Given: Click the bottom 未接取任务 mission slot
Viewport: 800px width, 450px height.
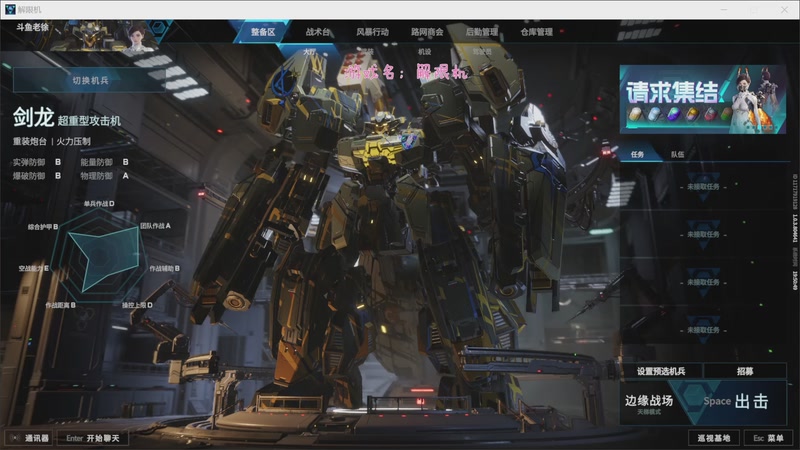Looking at the screenshot, I should (703, 330).
